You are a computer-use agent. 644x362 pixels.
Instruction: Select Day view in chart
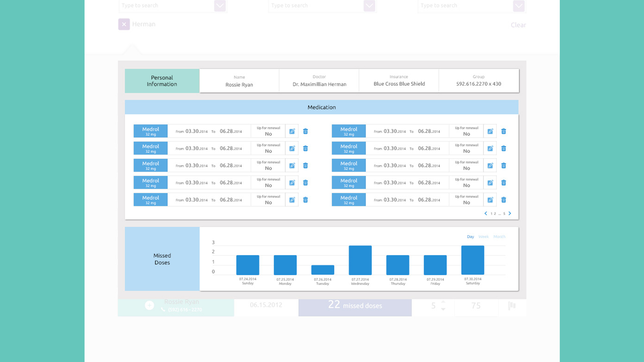(470, 237)
